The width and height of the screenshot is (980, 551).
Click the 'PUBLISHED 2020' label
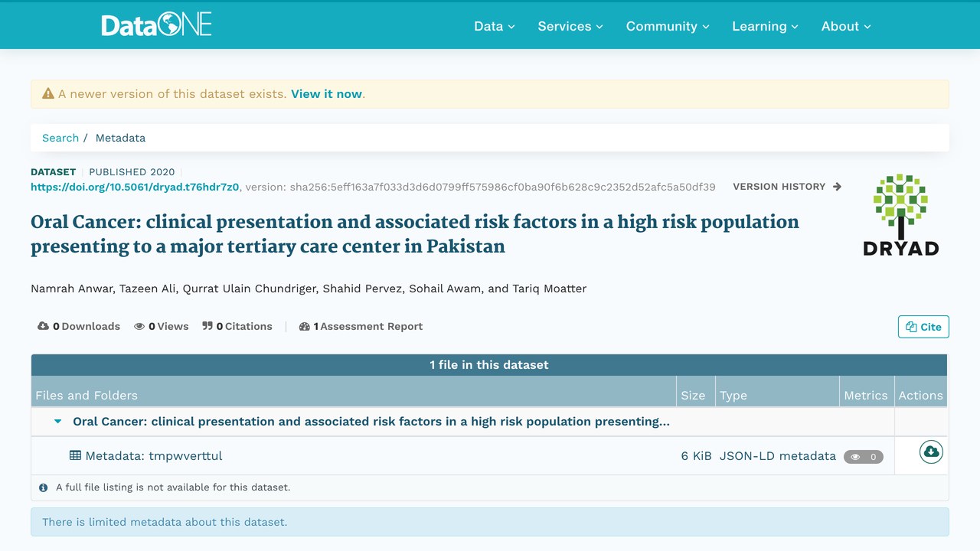132,172
